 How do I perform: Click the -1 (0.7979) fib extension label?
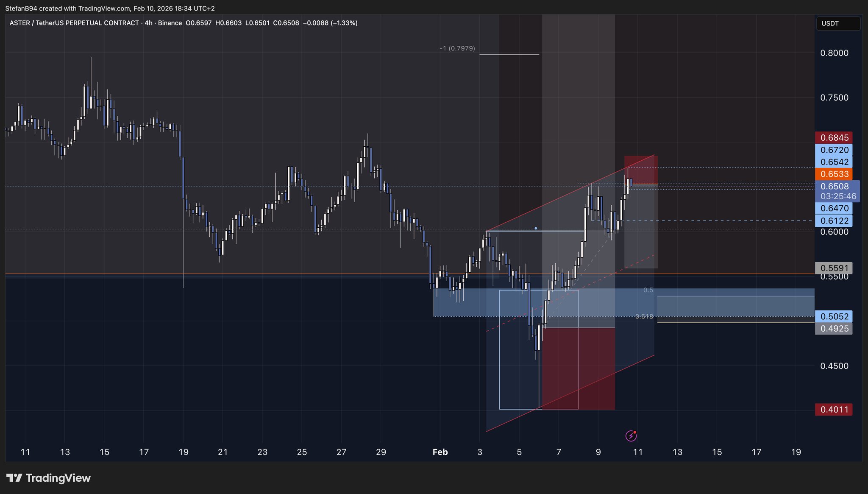click(457, 49)
